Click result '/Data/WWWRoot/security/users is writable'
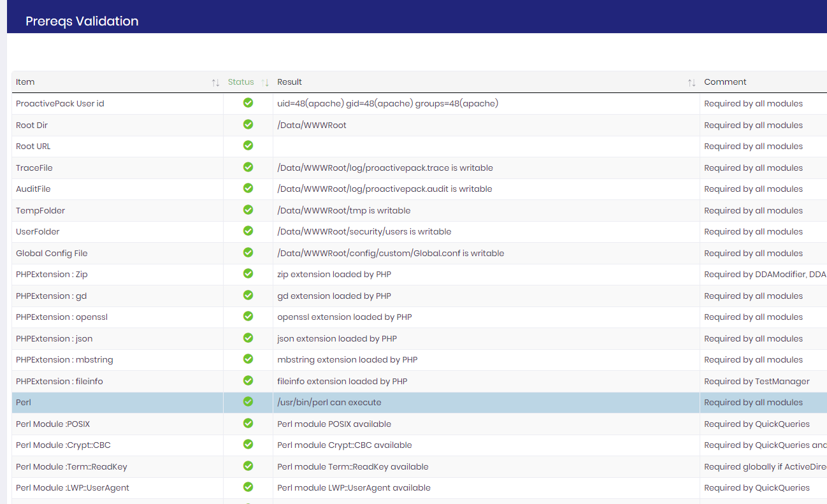The image size is (827, 504). coord(364,231)
